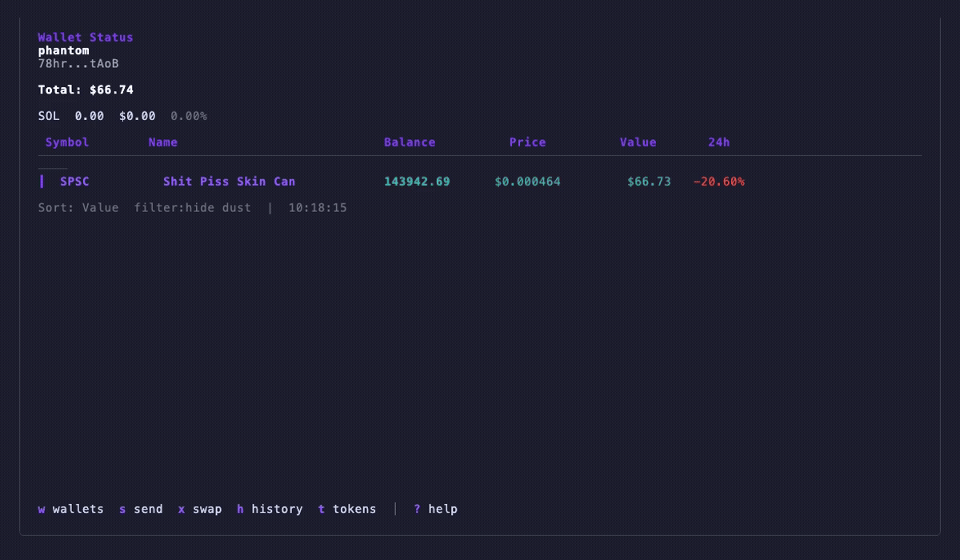960x560 pixels.
Task: Click the SOL balance label
Action: 49,116
